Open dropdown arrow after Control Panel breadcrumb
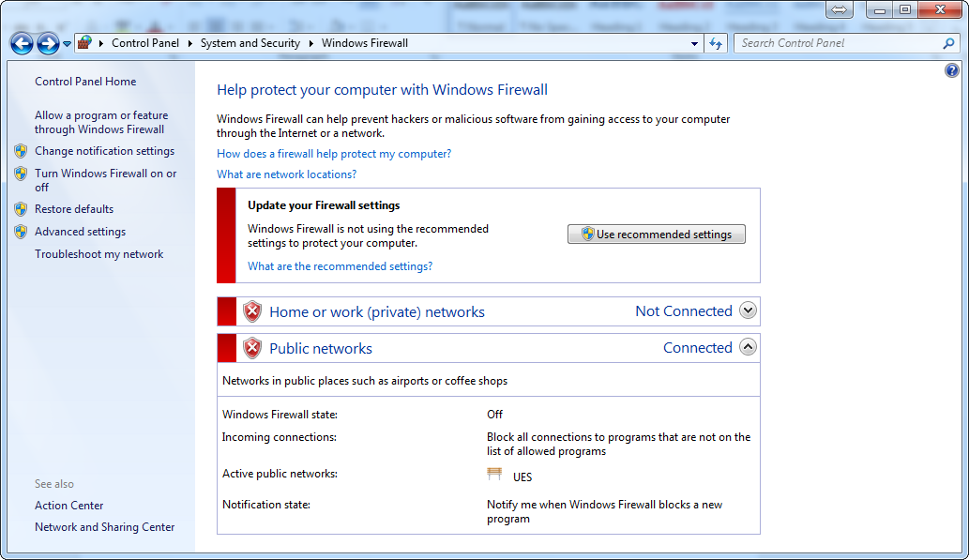Image resolution: width=969 pixels, height=560 pixels. coord(189,43)
